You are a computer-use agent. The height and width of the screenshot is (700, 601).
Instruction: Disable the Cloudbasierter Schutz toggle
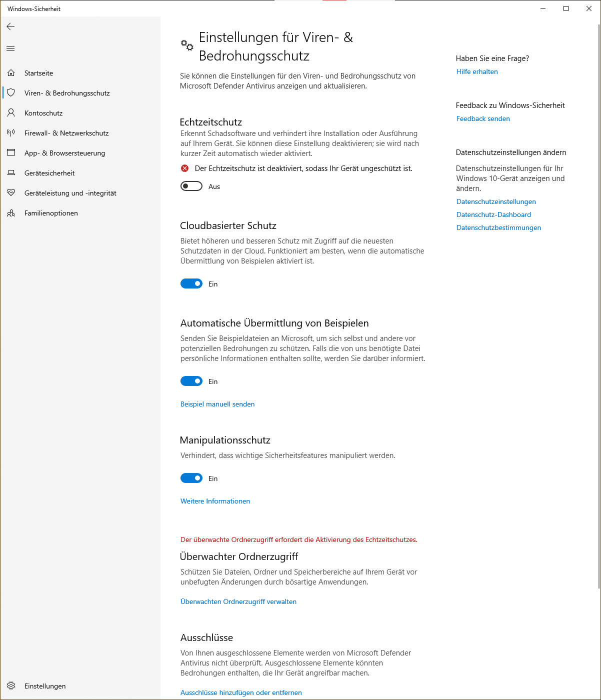point(191,284)
